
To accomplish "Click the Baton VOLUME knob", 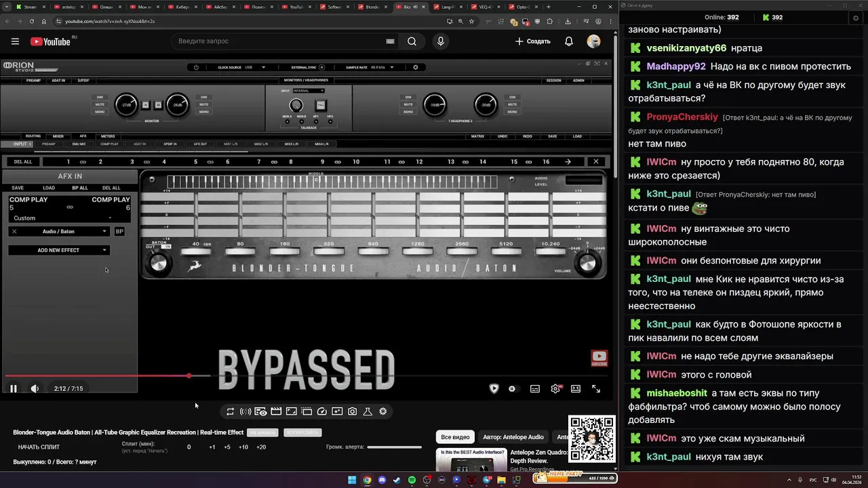I will [588, 264].
